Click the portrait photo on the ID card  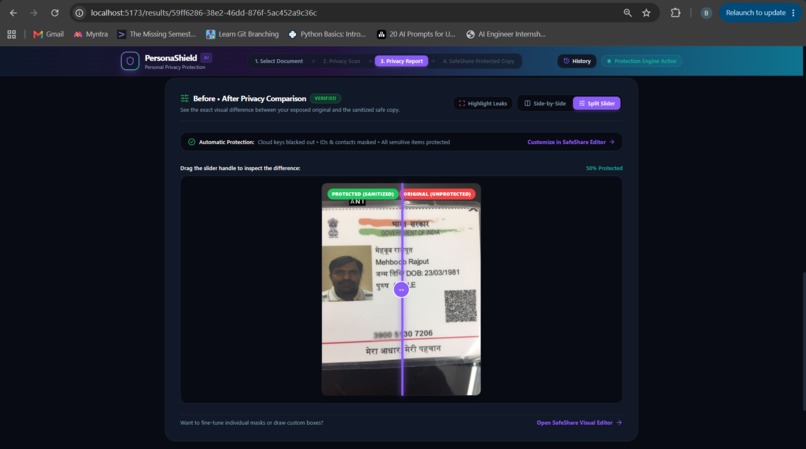(x=347, y=273)
